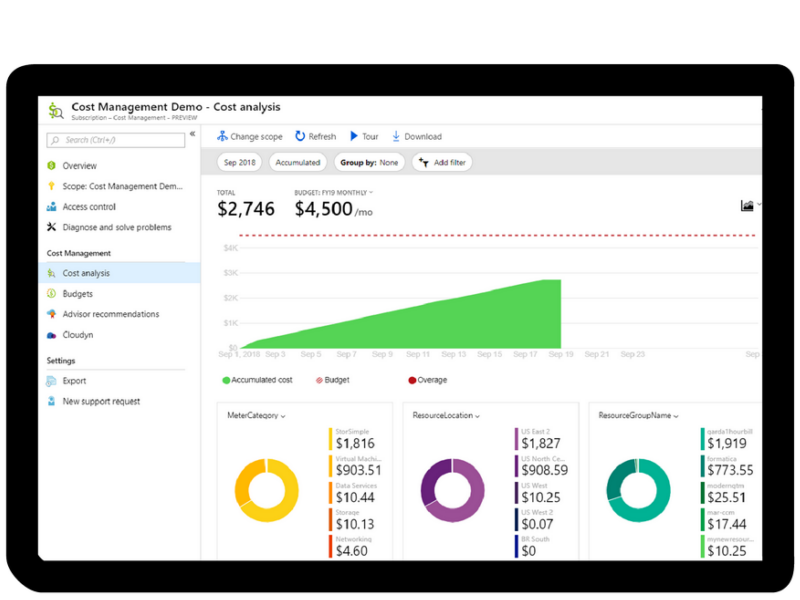The height and width of the screenshot is (600, 800).
Task: Click the Add filter funnel icon
Action: pyautogui.click(x=423, y=162)
